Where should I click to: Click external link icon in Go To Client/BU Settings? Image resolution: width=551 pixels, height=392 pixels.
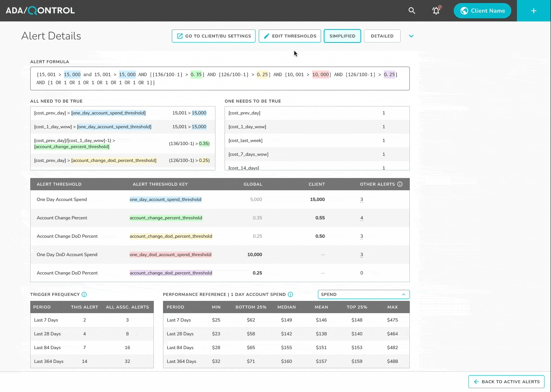(180, 36)
